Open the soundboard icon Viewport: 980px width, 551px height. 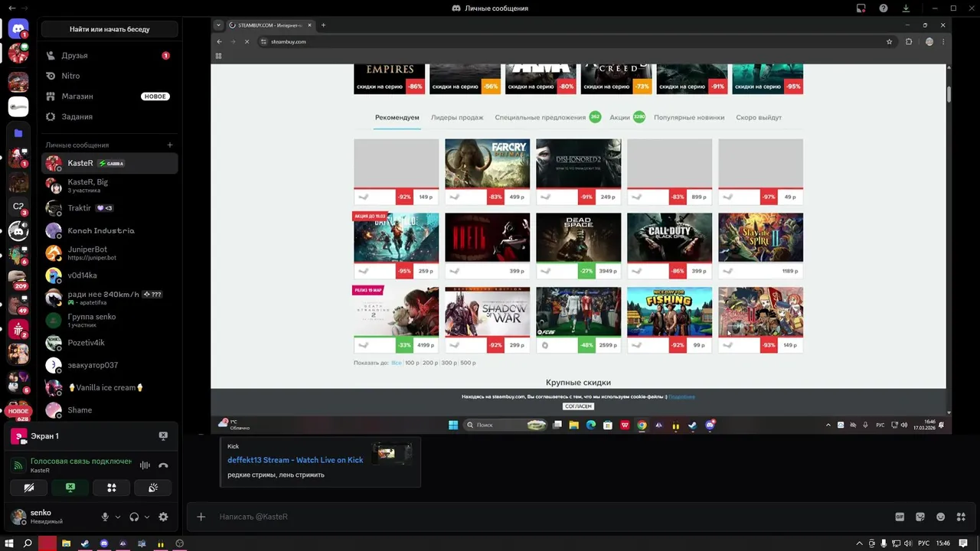click(x=153, y=487)
